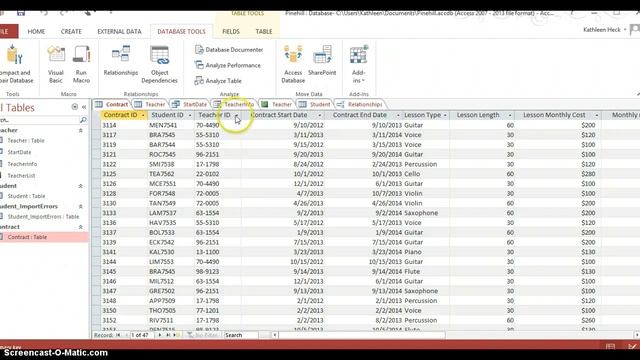Select StartDate query in navigation pane
This screenshot has width=640, height=360.
(19, 152)
